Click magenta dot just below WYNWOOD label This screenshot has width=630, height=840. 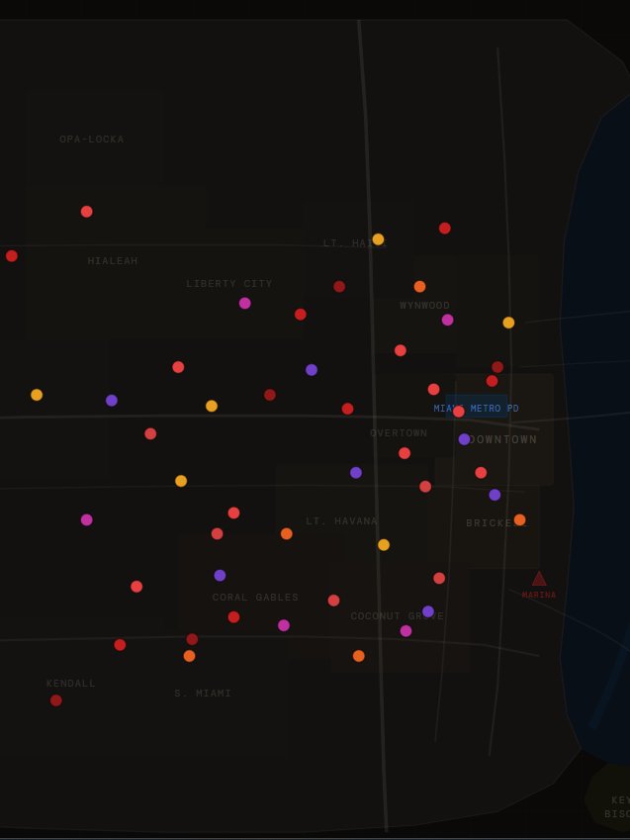pyautogui.click(x=448, y=320)
